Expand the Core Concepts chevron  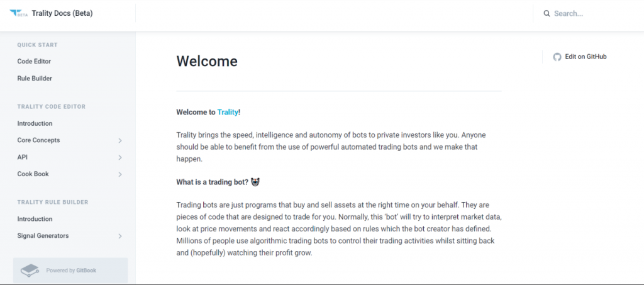click(x=120, y=140)
